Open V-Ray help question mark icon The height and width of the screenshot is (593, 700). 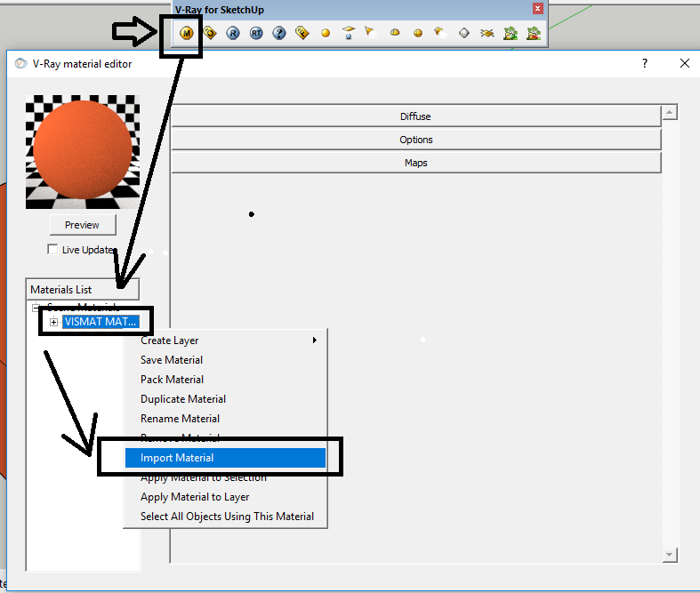(x=279, y=33)
